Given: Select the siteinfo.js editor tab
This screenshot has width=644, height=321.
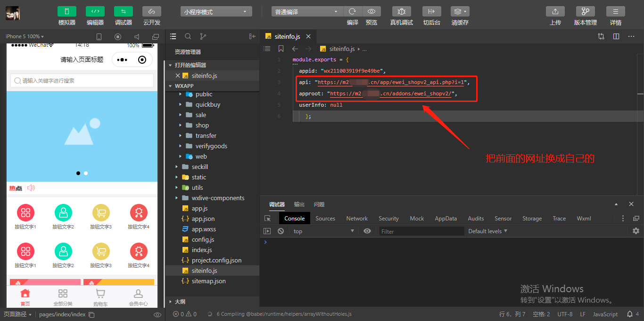Looking at the screenshot, I should tap(287, 36).
